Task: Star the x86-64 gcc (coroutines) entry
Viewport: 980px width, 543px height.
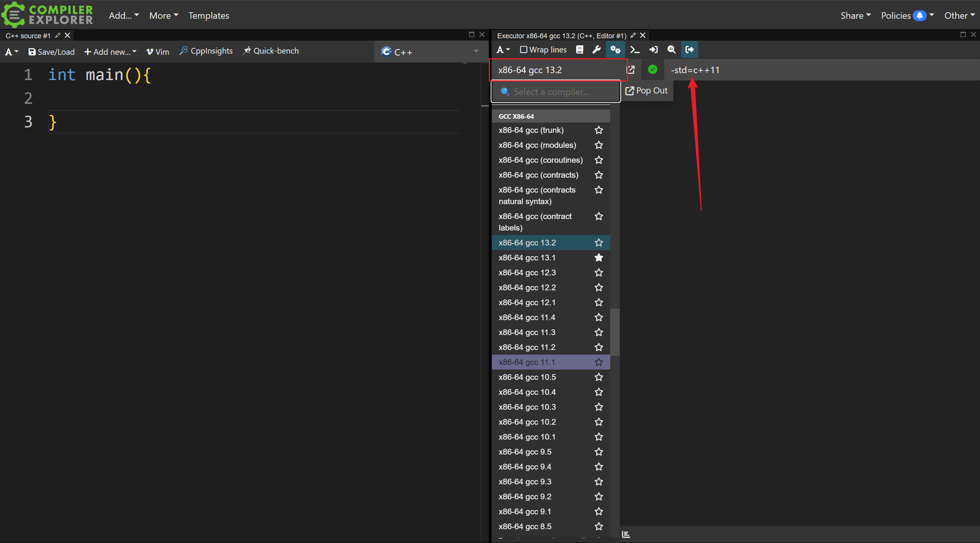Action: [x=599, y=160]
